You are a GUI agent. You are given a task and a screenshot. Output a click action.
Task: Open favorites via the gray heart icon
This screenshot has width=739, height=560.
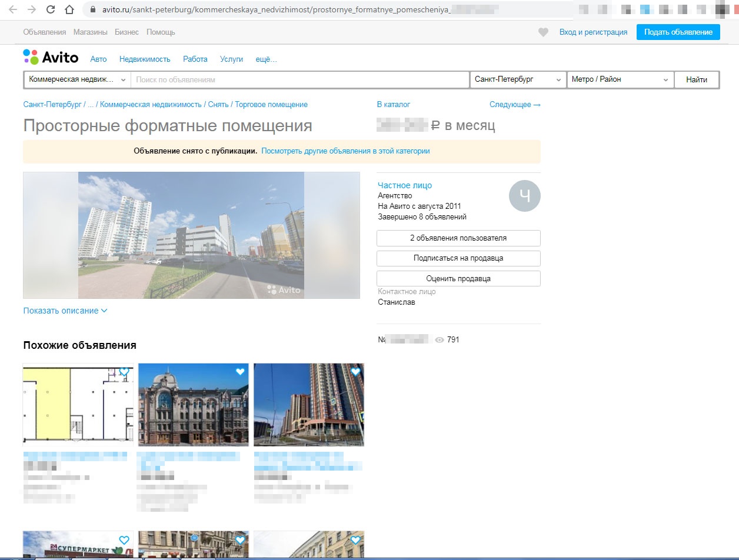pyautogui.click(x=543, y=32)
